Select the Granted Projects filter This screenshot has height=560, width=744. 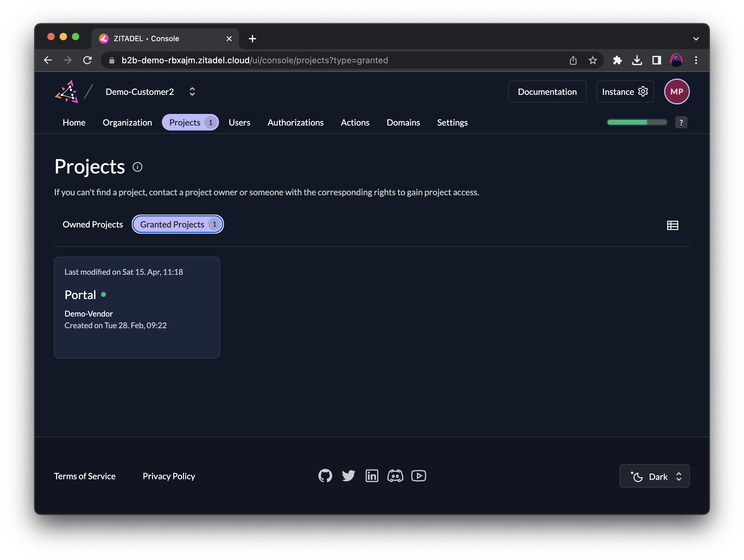click(x=178, y=224)
